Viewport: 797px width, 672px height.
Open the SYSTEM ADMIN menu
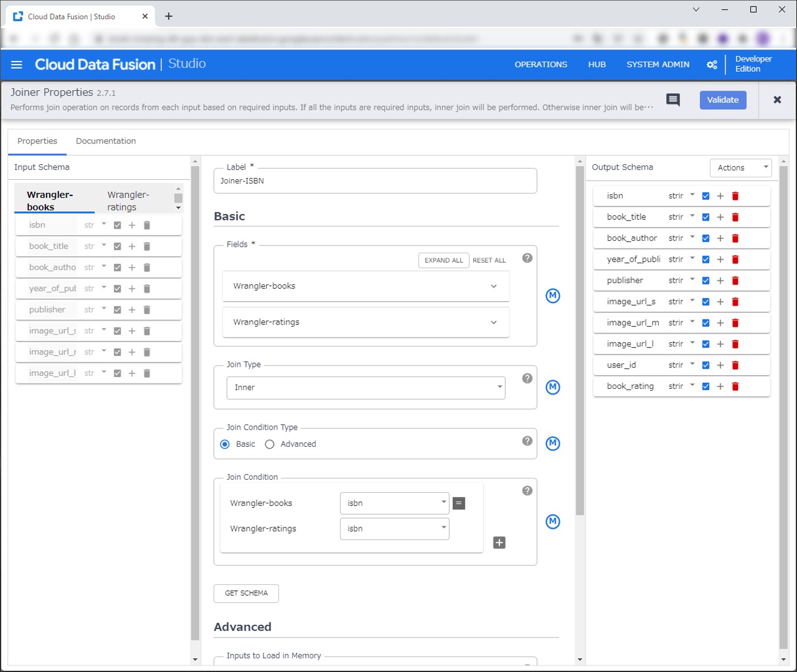click(x=658, y=65)
